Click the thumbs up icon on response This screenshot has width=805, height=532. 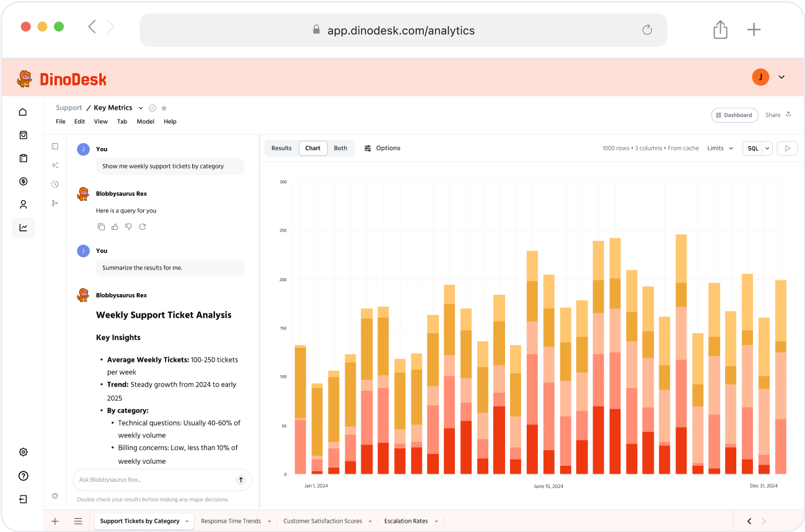click(x=115, y=227)
